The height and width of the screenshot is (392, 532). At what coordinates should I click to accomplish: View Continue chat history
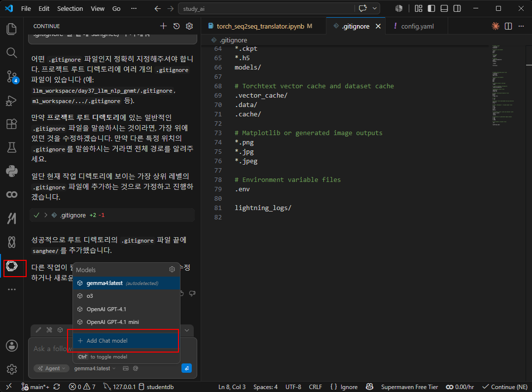click(177, 26)
